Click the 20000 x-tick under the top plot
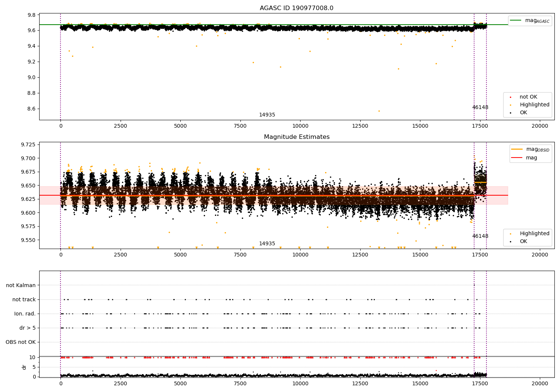560x392 pixels. 540,126
